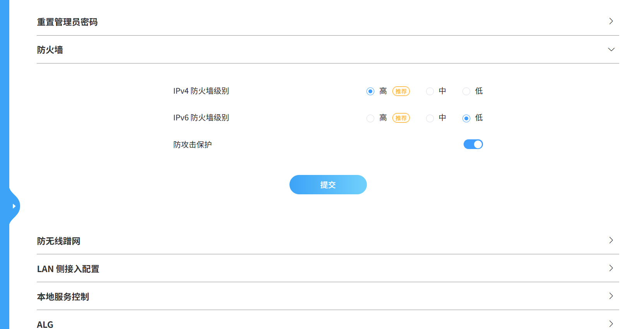Select IPv4 firewall level 中

[430, 91]
